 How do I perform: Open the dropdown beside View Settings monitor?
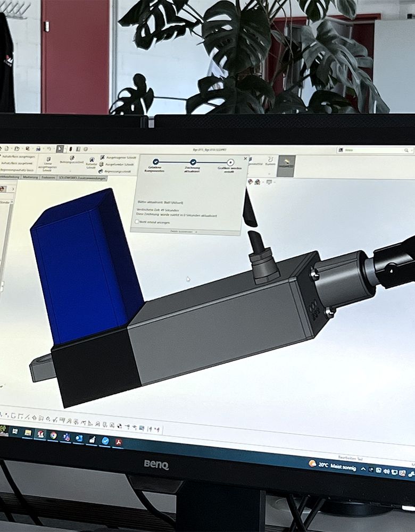coord(275,182)
